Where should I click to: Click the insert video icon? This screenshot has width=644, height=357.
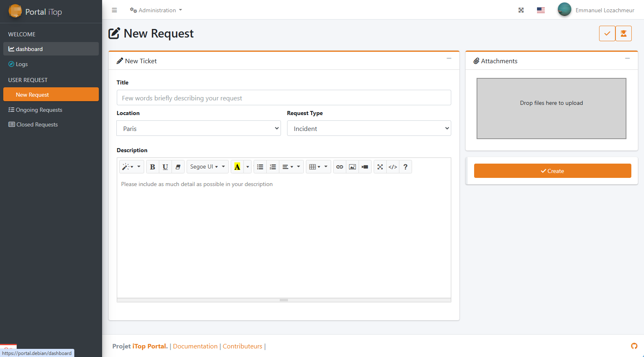(365, 167)
